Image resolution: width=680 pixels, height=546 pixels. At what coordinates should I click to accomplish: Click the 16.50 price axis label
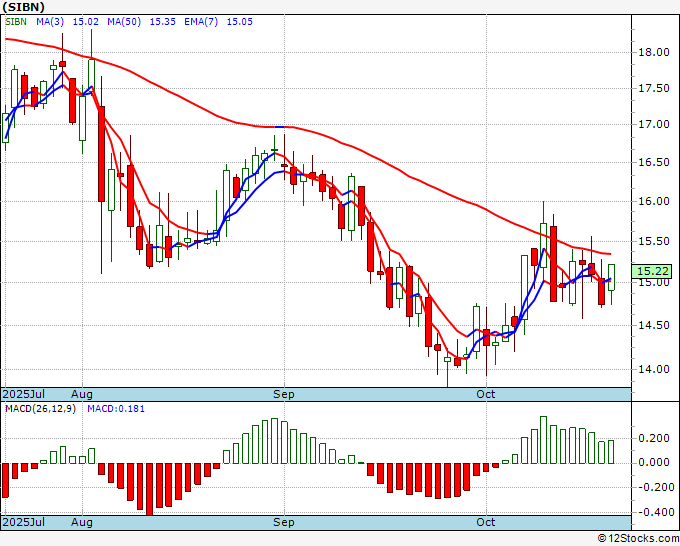[x=654, y=162]
